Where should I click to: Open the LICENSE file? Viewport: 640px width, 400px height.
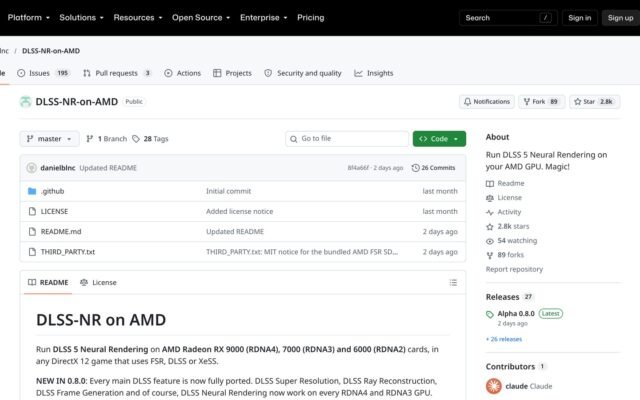pyautogui.click(x=54, y=211)
